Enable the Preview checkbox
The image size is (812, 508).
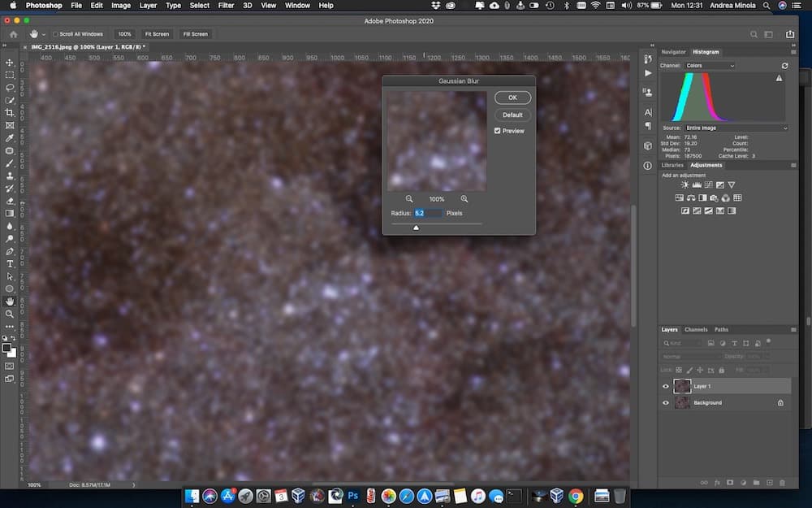coord(497,130)
